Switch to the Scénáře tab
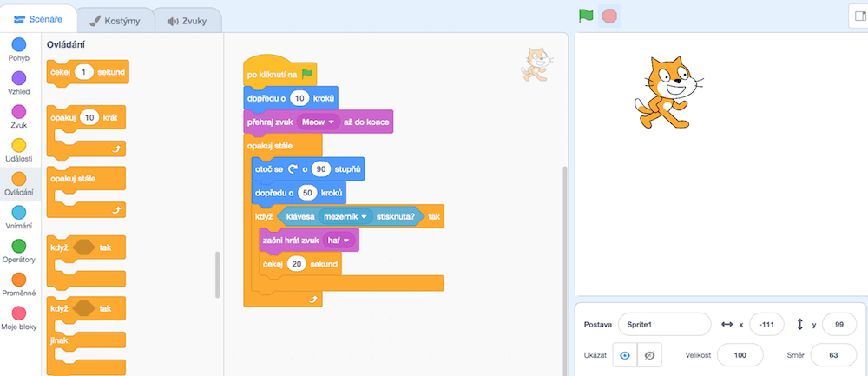The width and height of the screenshot is (868, 376). (x=38, y=19)
